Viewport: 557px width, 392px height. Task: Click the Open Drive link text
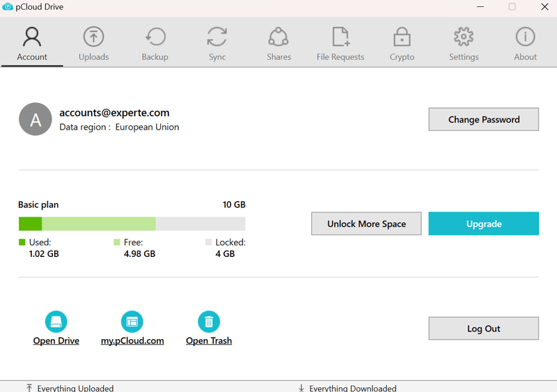tap(56, 340)
